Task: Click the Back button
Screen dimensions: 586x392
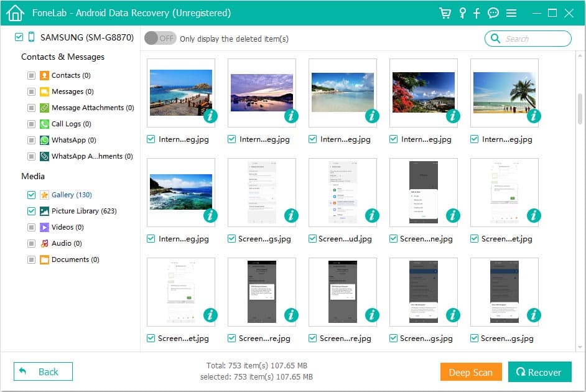Action: point(42,371)
